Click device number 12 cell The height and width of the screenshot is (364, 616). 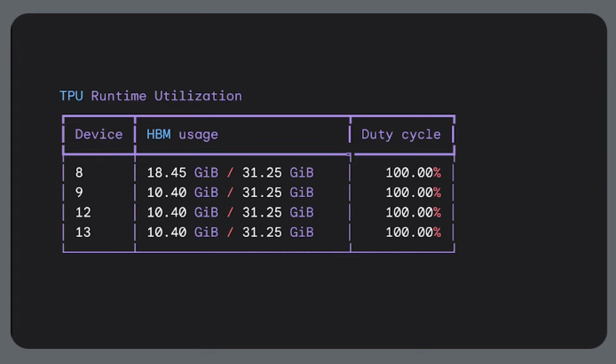tap(83, 212)
